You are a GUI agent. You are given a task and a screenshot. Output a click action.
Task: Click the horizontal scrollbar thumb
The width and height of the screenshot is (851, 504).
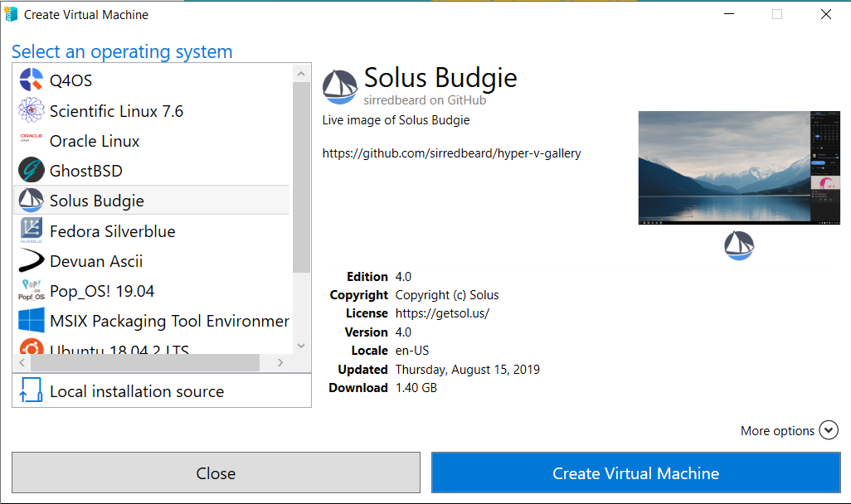click(x=145, y=362)
